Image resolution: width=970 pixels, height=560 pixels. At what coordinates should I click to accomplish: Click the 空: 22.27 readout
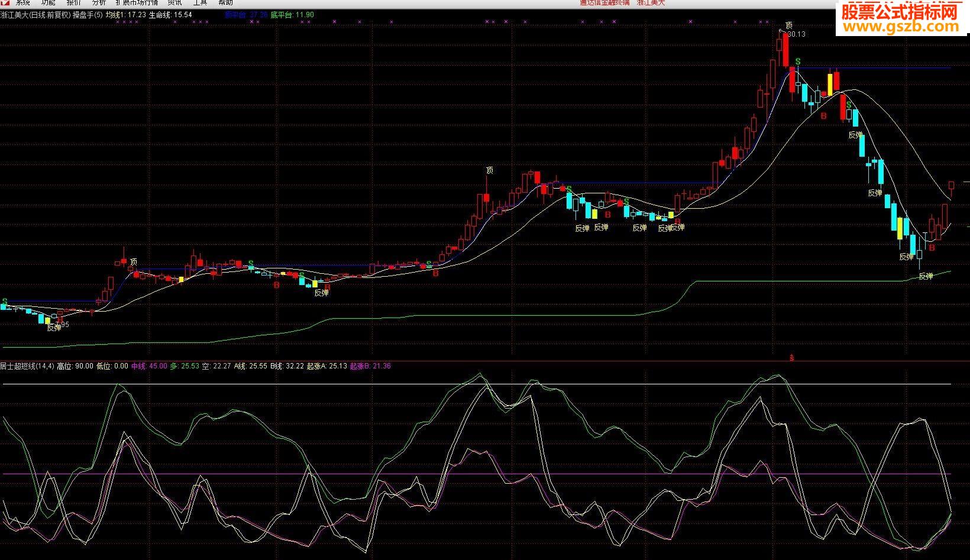tap(216, 366)
